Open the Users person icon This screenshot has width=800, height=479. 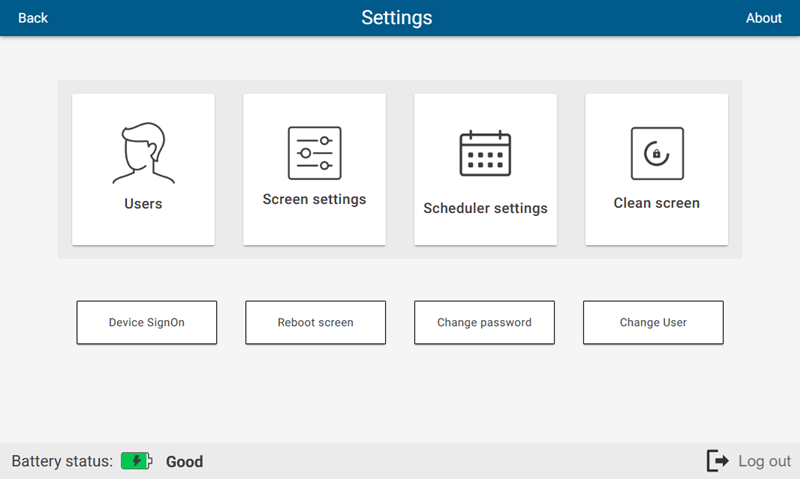143,153
